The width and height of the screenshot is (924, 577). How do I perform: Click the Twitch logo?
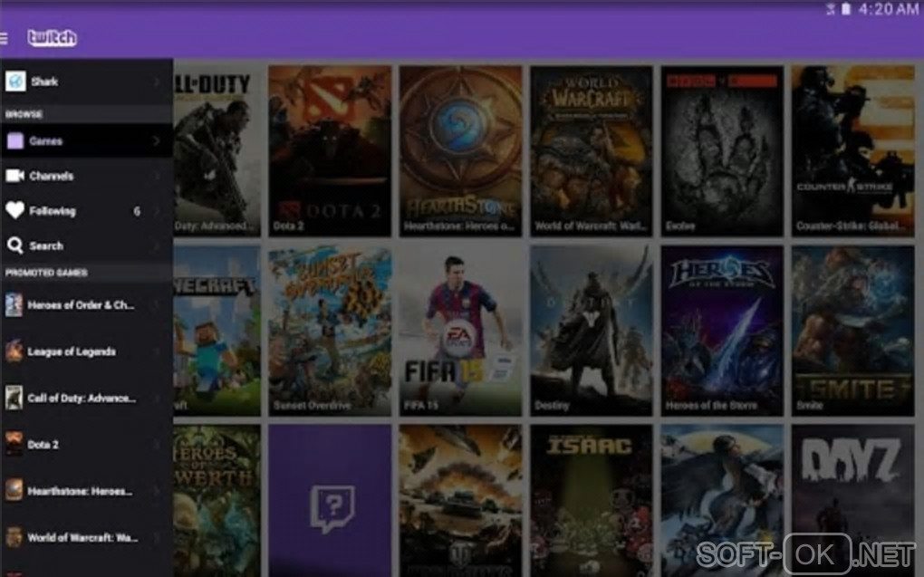pyautogui.click(x=52, y=38)
